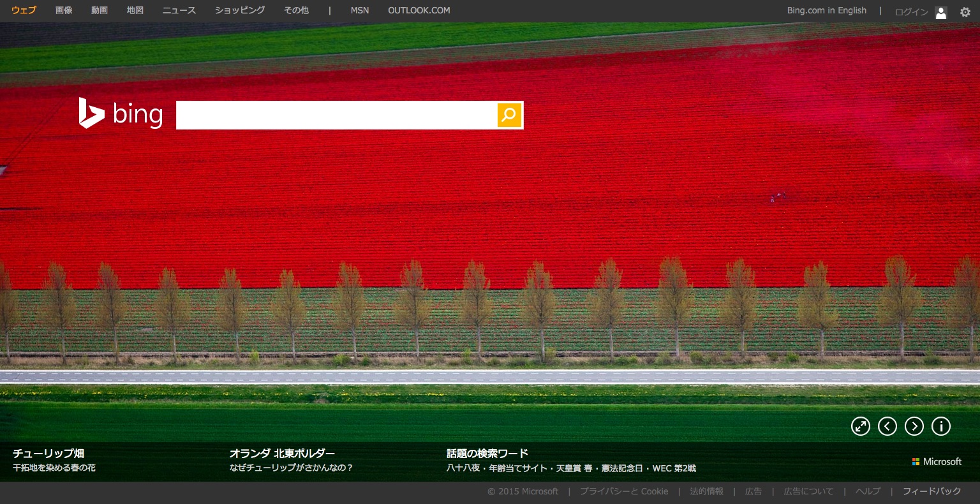
Task: Switch to 動画 tab
Action: click(100, 11)
